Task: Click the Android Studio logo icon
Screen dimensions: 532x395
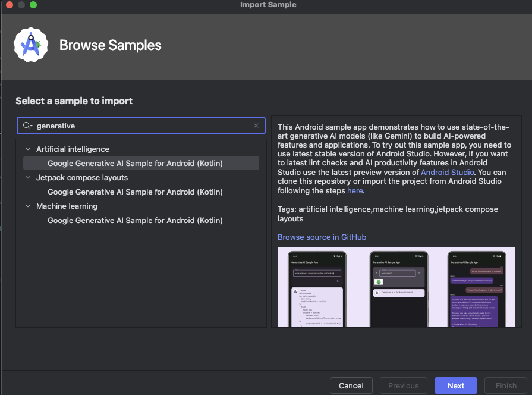Action: [31, 45]
